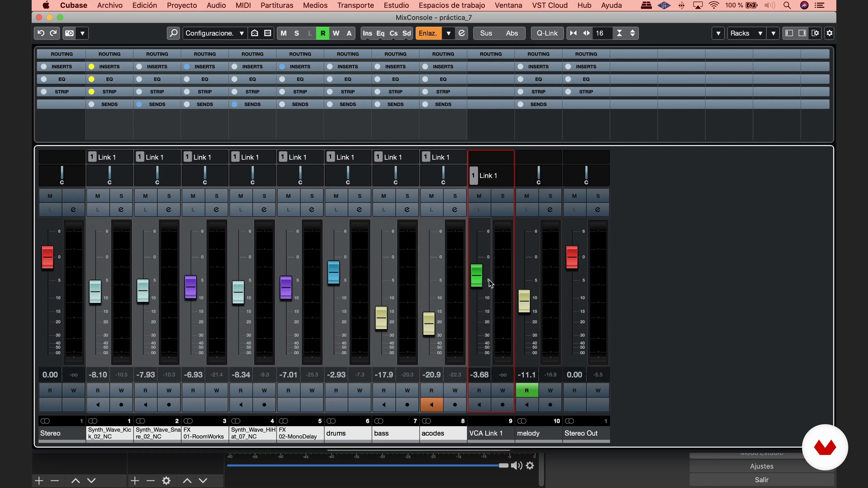Click the Salir button
Viewport: 868px width, 488px height.
(762, 480)
